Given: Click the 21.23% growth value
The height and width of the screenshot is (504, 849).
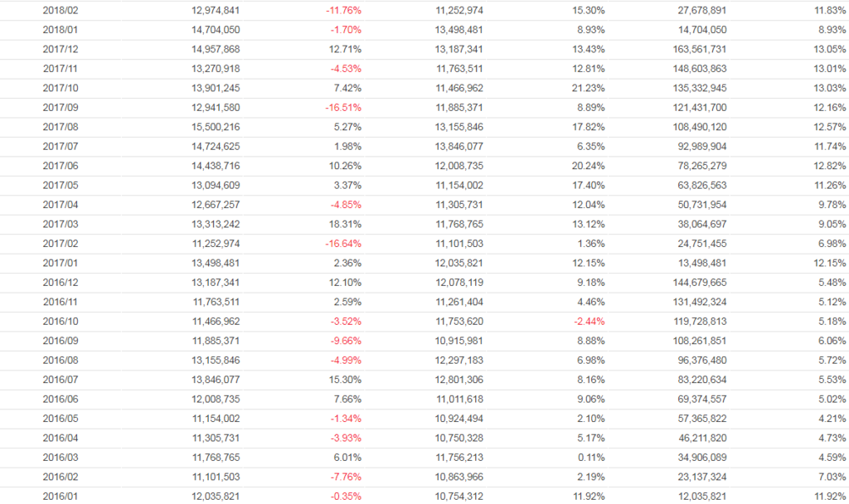Looking at the screenshot, I should [588, 88].
